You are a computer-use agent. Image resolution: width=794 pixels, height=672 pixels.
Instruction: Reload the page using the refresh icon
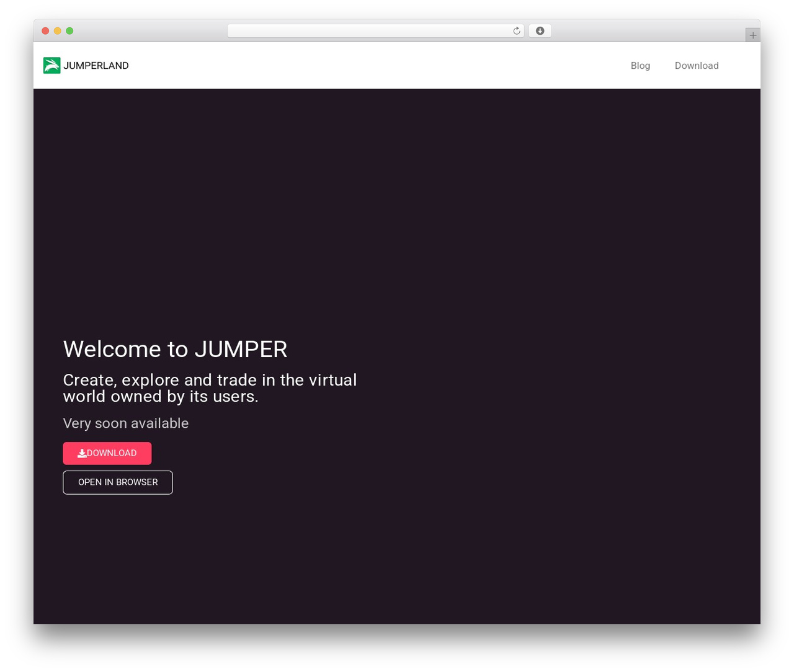click(x=516, y=31)
